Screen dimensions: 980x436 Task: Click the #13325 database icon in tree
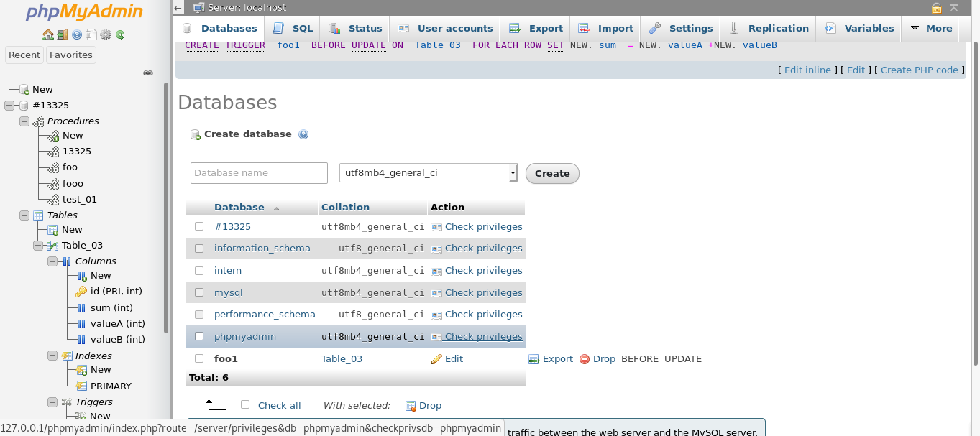pos(24,105)
